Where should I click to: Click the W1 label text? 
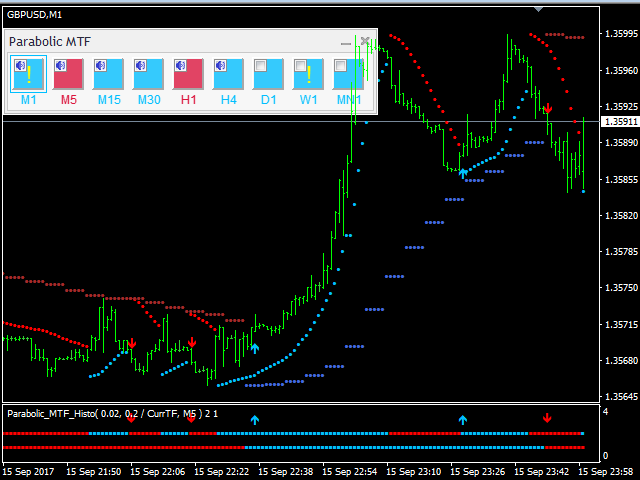309,100
